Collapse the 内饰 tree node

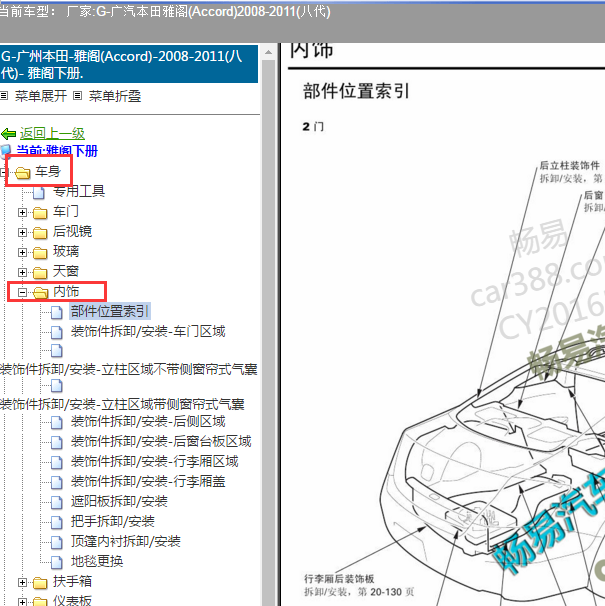(x=22, y=293)
